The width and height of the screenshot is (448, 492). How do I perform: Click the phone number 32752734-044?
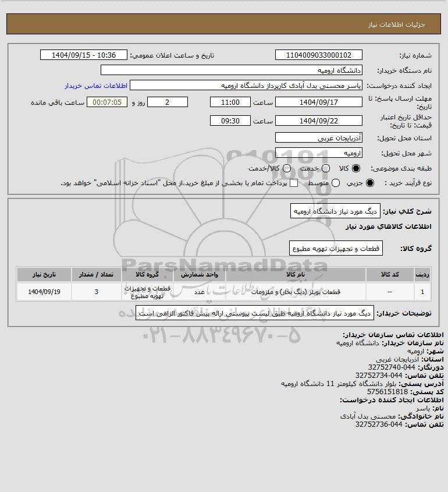379,376
